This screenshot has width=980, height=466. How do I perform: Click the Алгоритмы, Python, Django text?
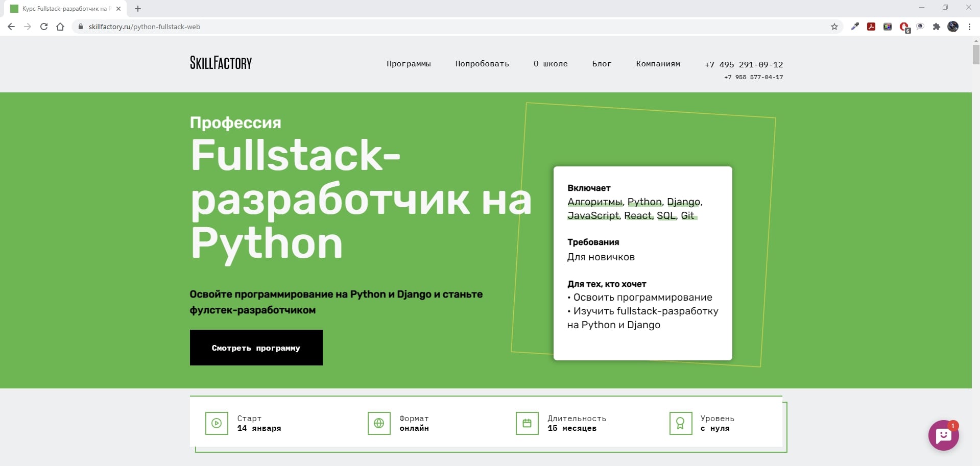[x=635, y=202]
